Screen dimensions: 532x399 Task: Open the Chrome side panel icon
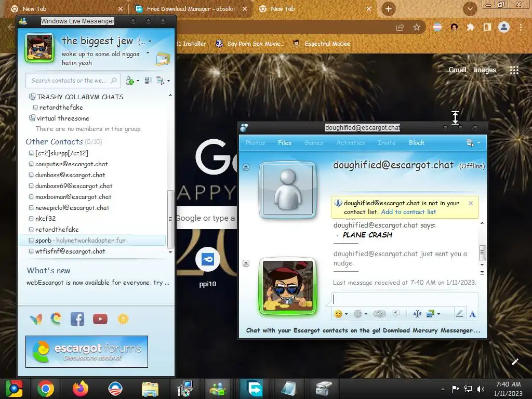[487, 27]
